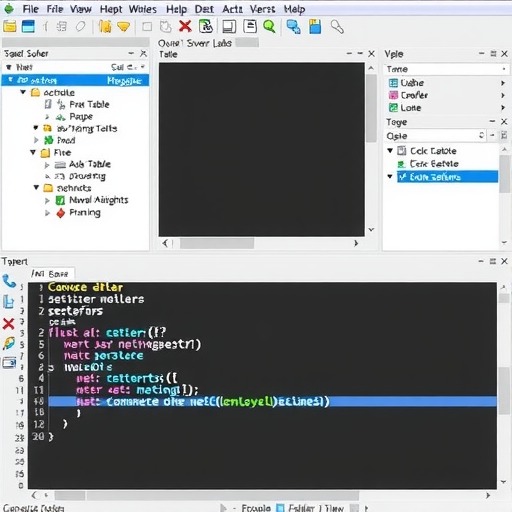
Task: Open the Det menu
Action: click(x=204, y=9)
